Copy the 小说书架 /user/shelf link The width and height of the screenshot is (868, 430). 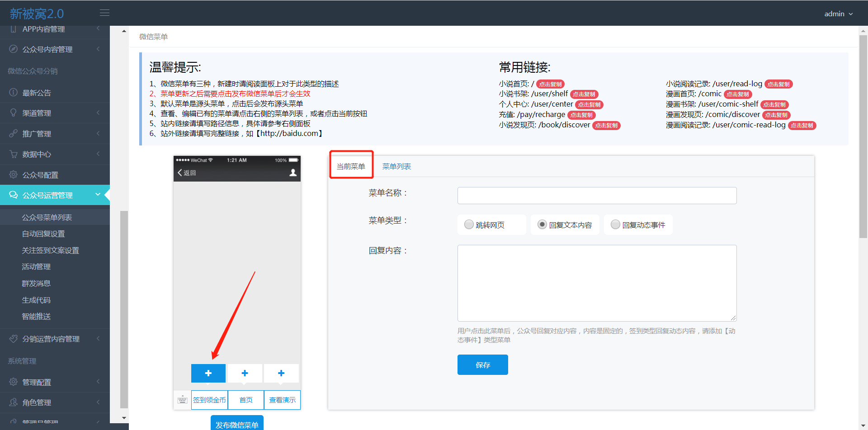584,94
